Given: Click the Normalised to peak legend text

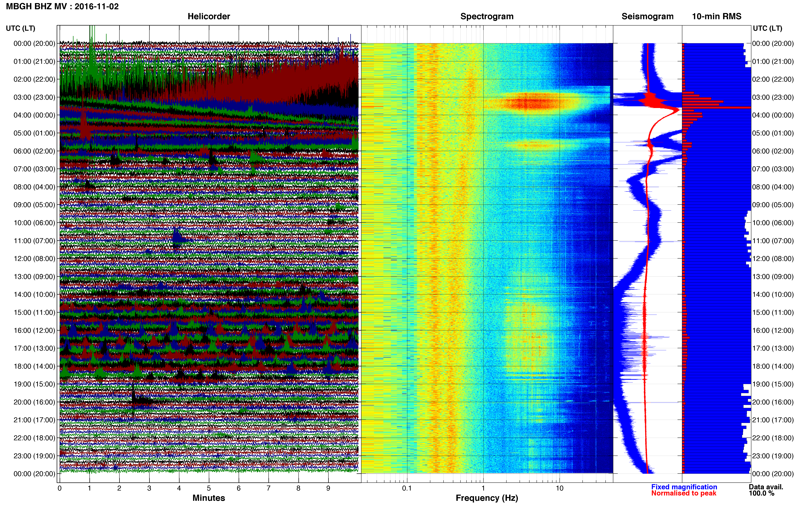Looking at the screenshot, I should point(684,493).
